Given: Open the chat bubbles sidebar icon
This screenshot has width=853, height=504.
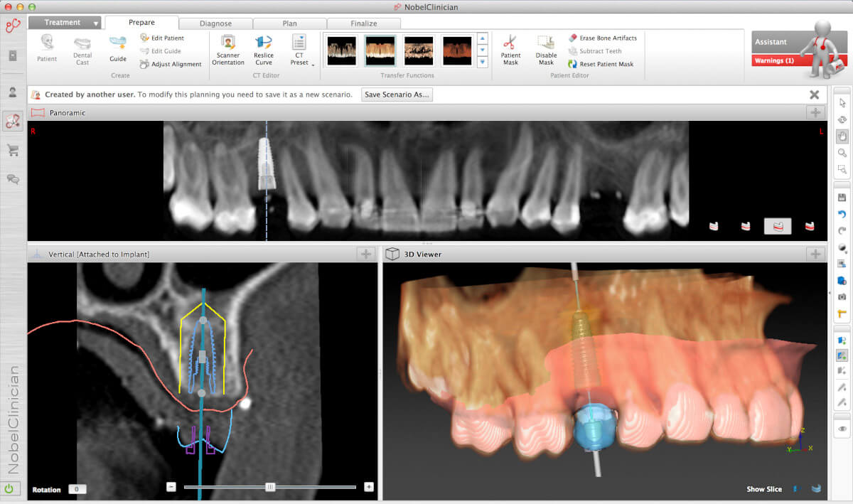Looking at the screenshot, I should coord(12,179).
